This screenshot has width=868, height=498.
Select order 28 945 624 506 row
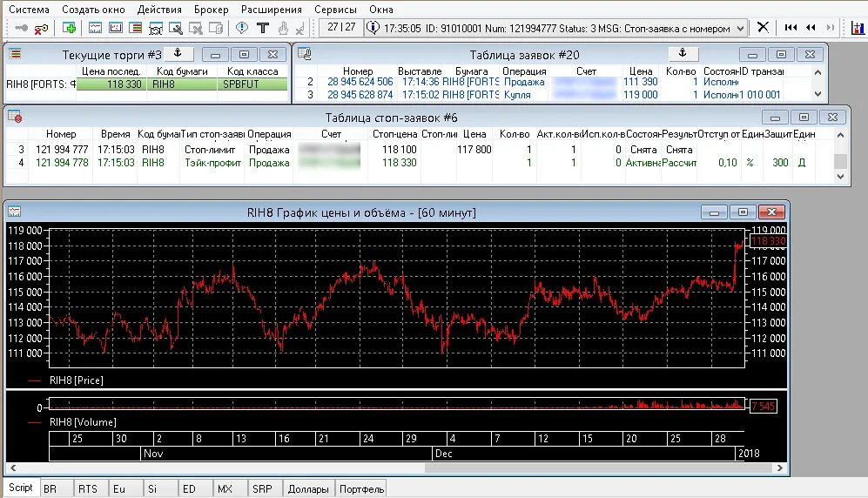tap(553, 82)
